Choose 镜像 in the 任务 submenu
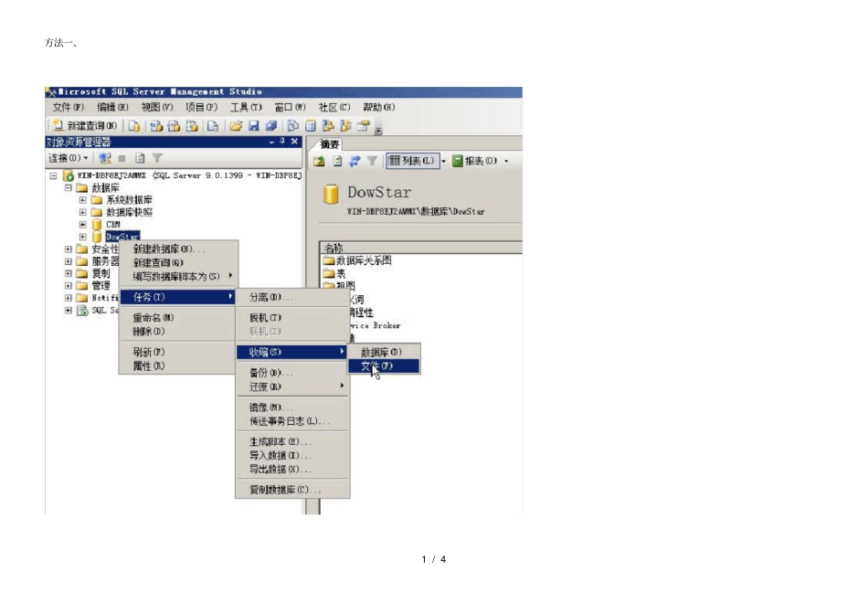The width and height of the screenshot is (868, 614). click(292, 408)
